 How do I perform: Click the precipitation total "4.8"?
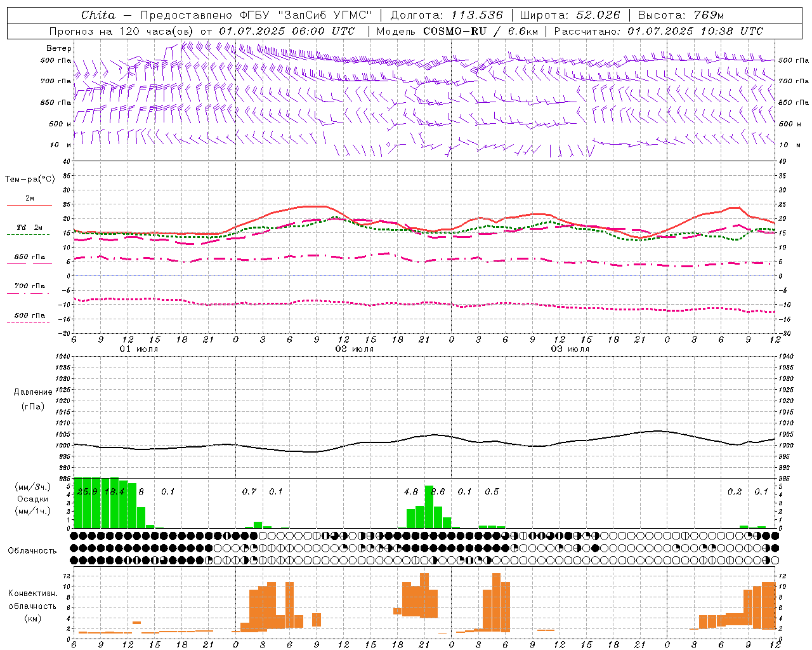[411, 491]
